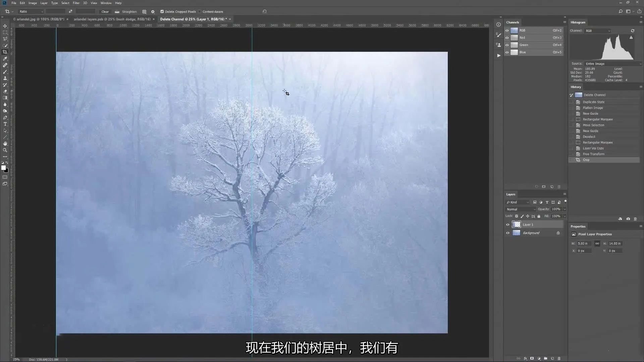644x362 pixels.
Task: Enable Delete Cropped Pixels checkbox
Action: coord(161,11)
